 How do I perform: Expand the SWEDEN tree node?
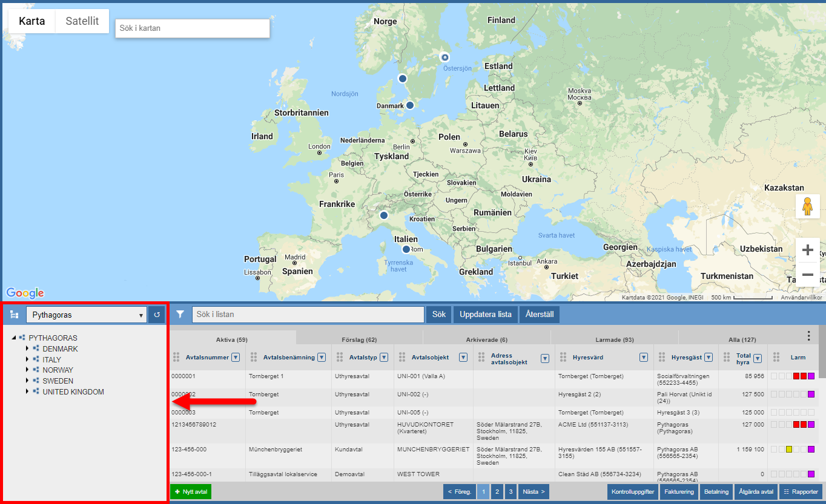(x=27, y=381)
